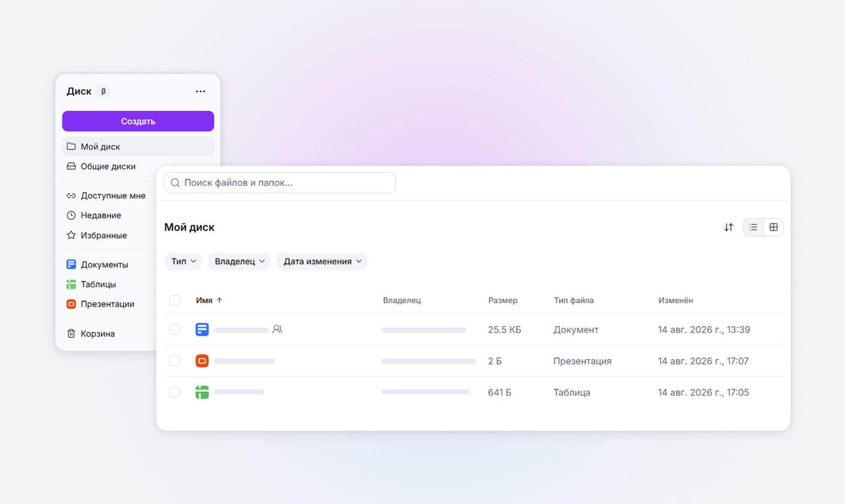Open Мой диск in the sidebar
Screen dimensions: 845x504
pyautogui.click(x=138, y=146)
